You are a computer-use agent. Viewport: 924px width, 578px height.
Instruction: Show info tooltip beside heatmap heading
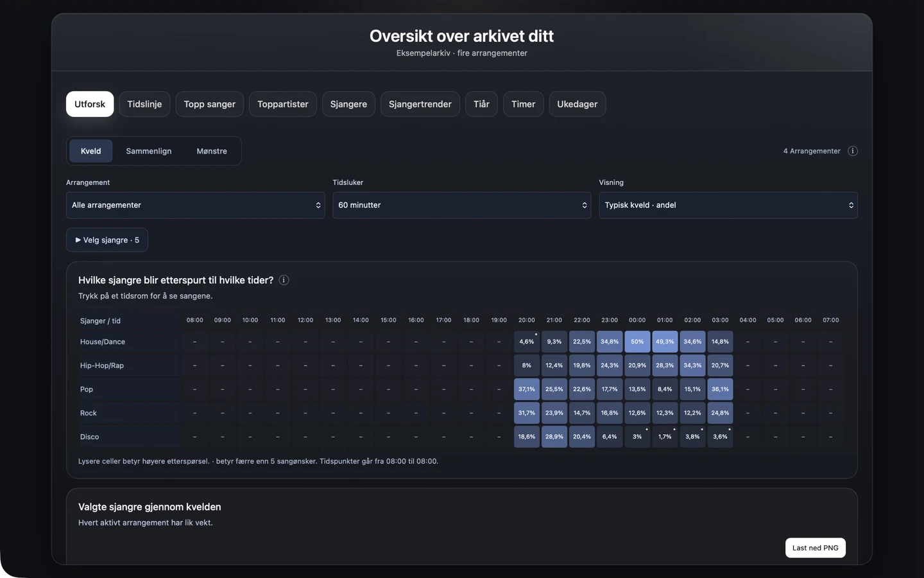pyautogui.click(x=284, y=280)
